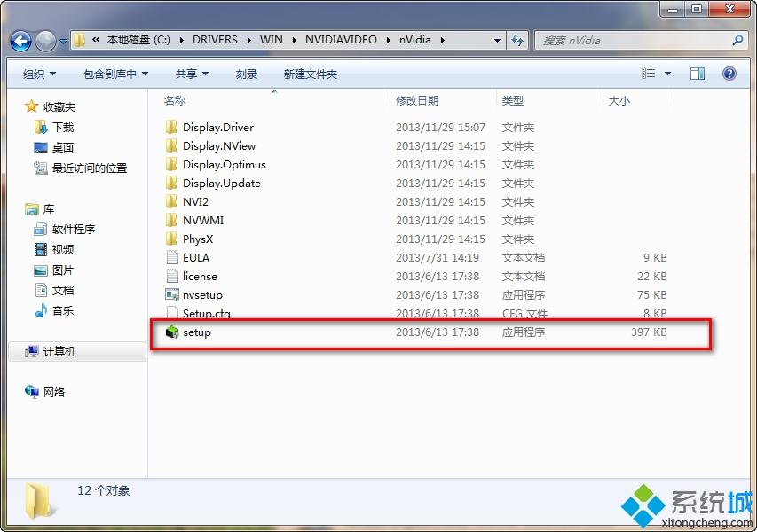Open 最近访问的位置 in favorites
The height and width of the screenshot is (532, 757).
pos(81,168)
